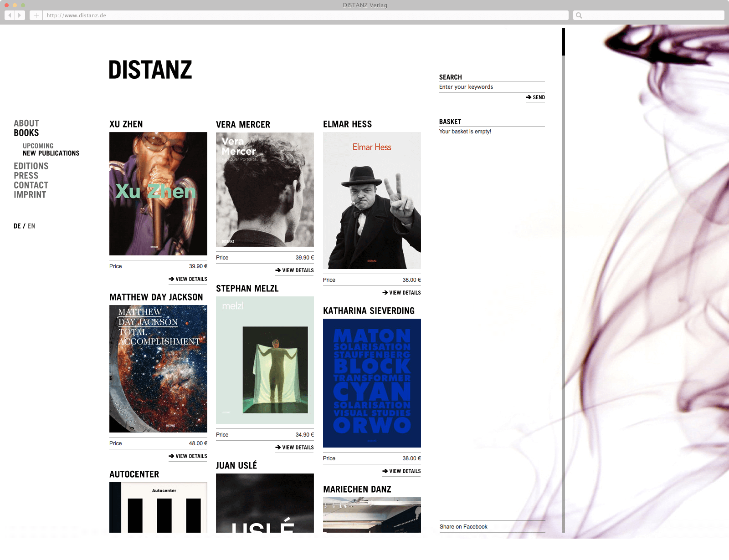Click the STEPHAN MELZL title heading
729x560 pixels.
pos(247,288)
